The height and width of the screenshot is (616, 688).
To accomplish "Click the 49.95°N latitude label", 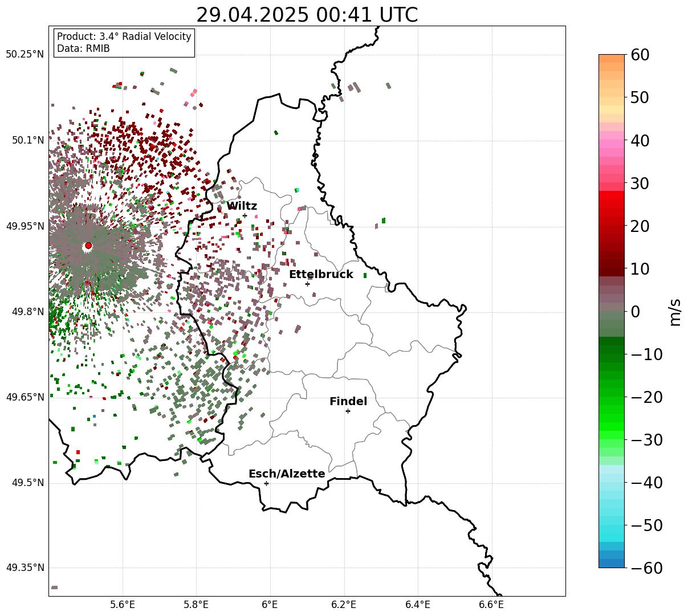I will [x=25, y=226].
